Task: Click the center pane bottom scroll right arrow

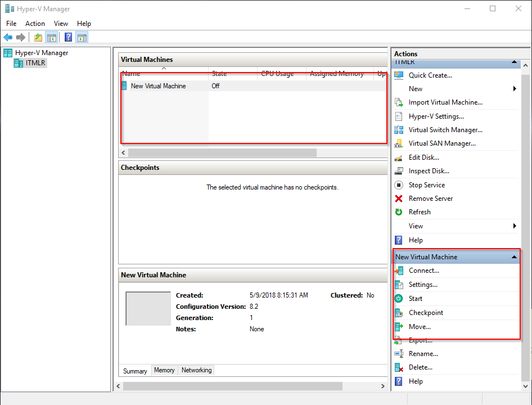Action: (383, 386)
